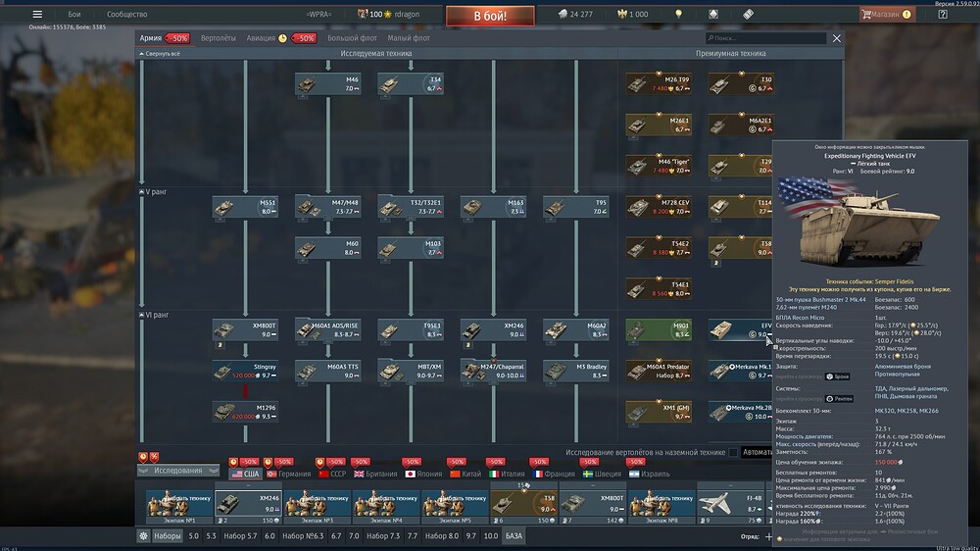Choose preset Набор 5.7

pyautogui.click(x=240, y=536)
